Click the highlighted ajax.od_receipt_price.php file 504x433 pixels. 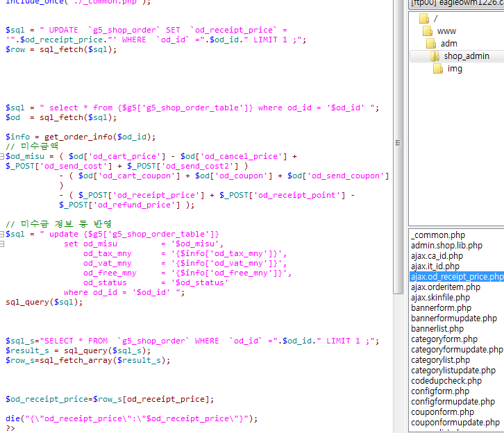coord(457,277)
